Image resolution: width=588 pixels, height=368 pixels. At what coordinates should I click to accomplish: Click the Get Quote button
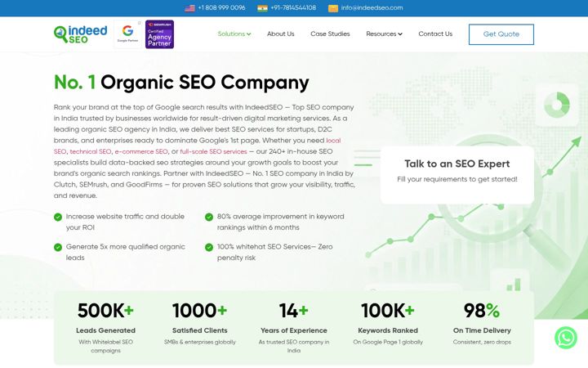501,34
